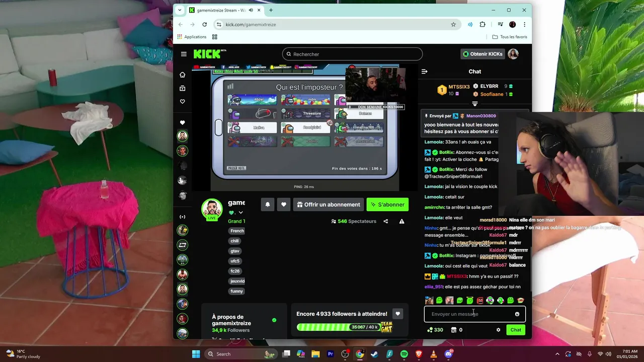Toggle heart on followers goal card
This screenshot has width=644, height=362.
(397, 314)
